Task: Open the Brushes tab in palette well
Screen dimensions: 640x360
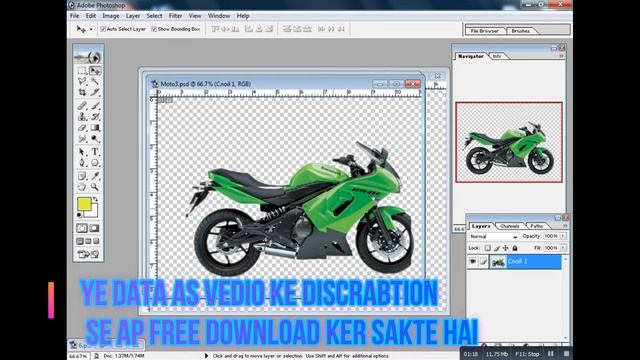Action: coord(520,31)
